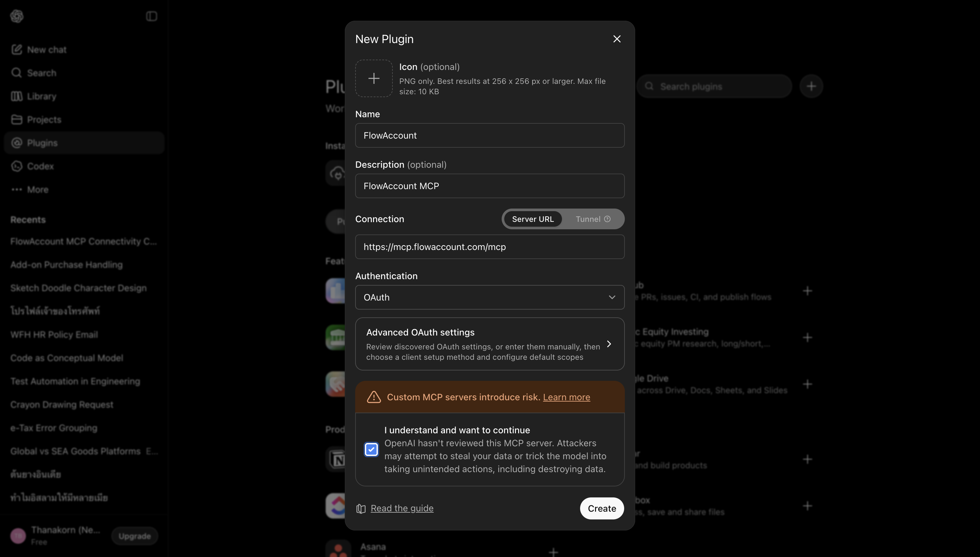This screenshot has height=557, width=980.
Task: Click the add plugin plus button
Action: [811, 86]
